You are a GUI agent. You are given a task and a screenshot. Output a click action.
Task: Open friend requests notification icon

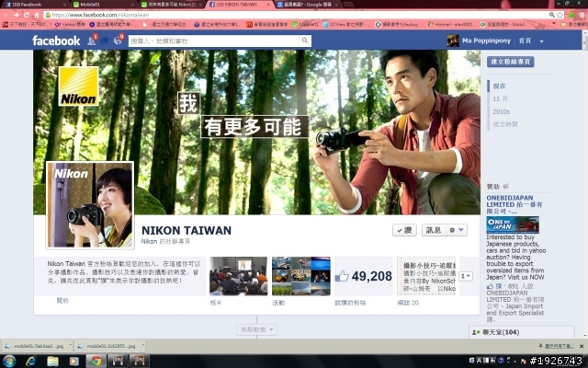point(92,40)
